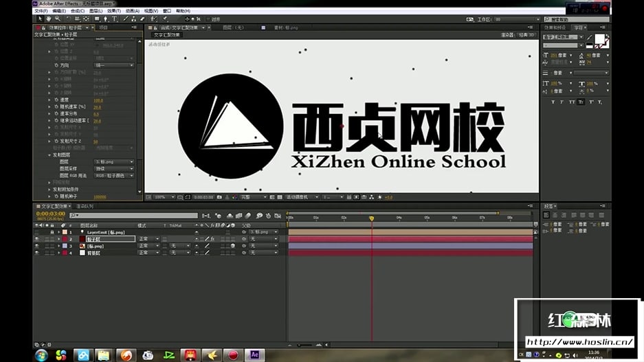Toggle the fx switch on 粒子层 layer
644x362 pixels.
pyautogui.click(x=213, y=239)
